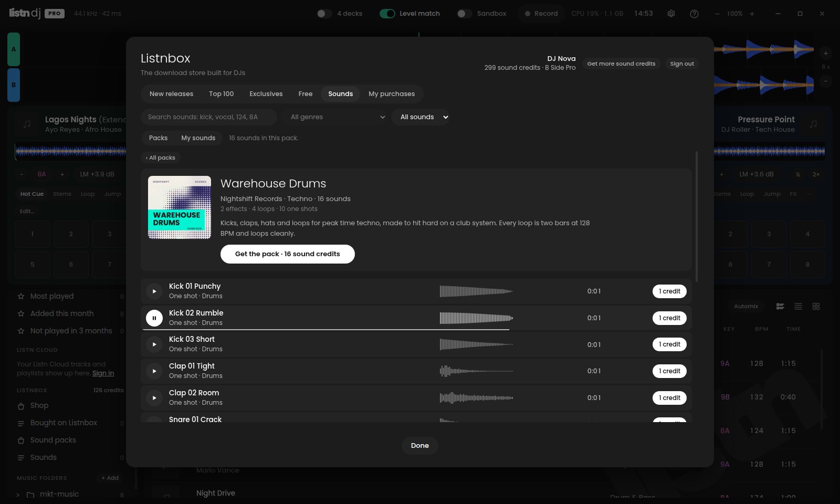840x504 pixels.
Task: Turn off Level match switch
Action: (x=387, y=14)
